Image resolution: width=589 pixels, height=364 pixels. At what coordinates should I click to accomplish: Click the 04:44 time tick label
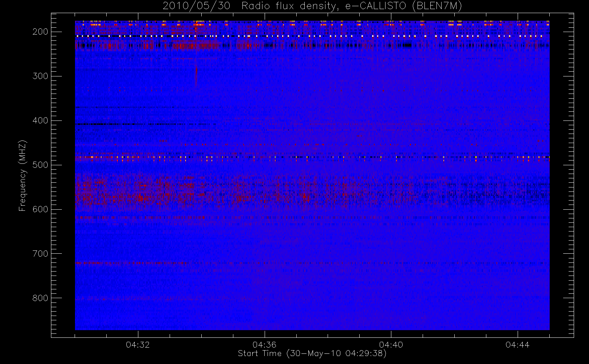point(518,345)
